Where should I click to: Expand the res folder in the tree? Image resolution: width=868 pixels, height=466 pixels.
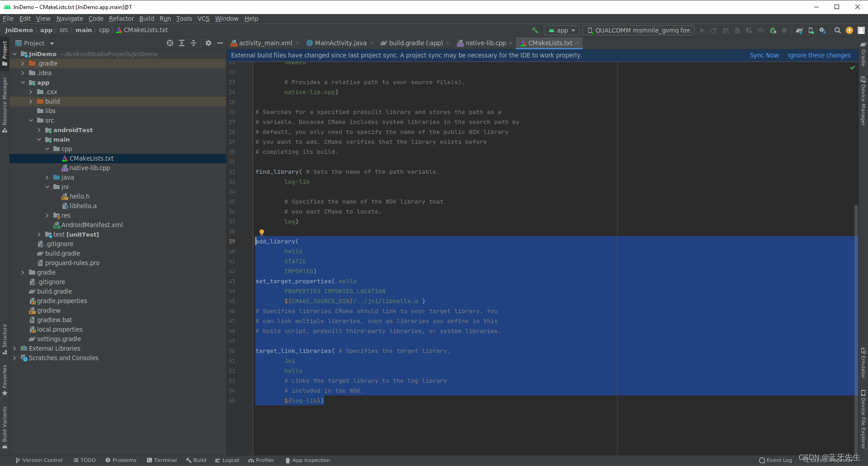click(x=47, y=215)
